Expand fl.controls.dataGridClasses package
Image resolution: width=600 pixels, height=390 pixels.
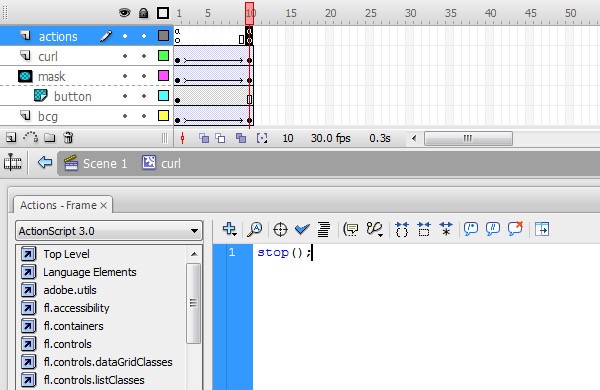coord(28,362)
